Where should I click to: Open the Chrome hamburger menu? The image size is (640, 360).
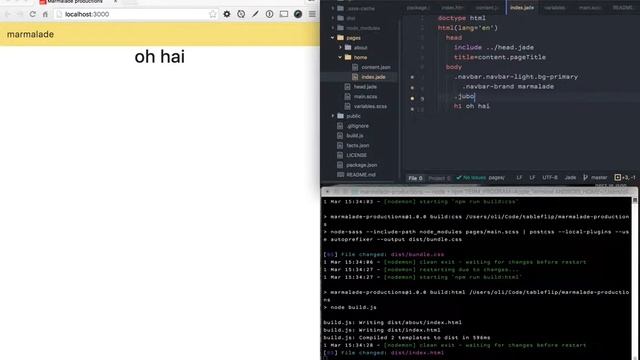[x=312, y=14]
